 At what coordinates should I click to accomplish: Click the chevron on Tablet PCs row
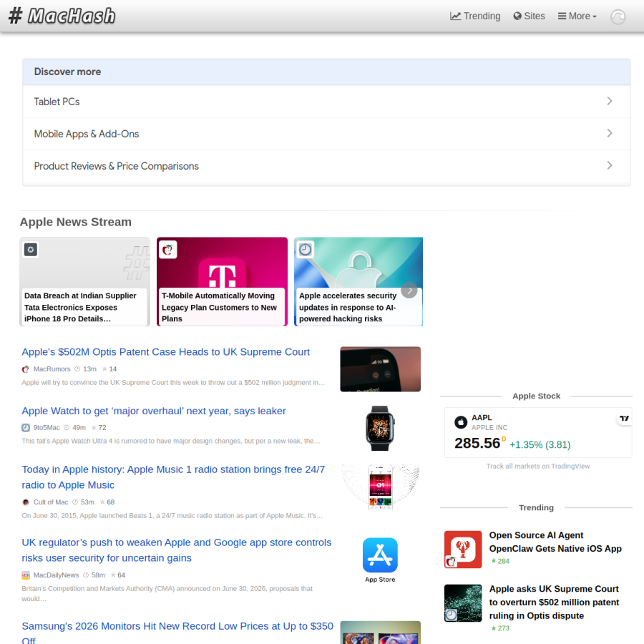click(x=610, y=101)
